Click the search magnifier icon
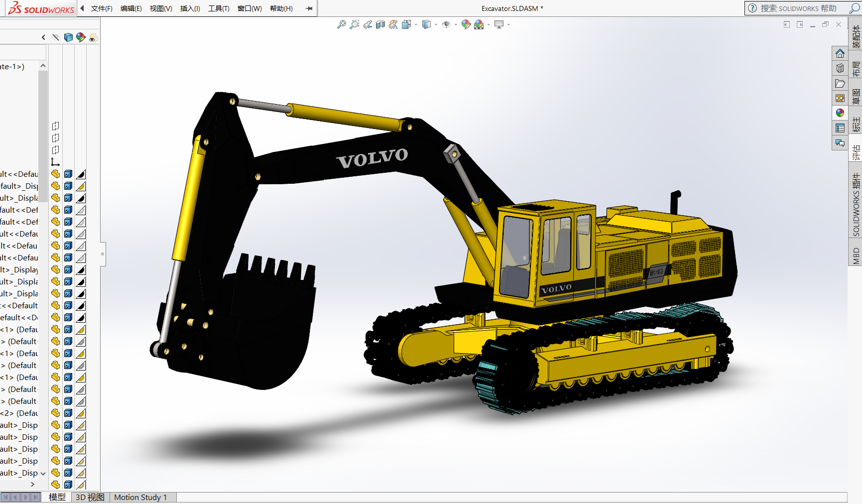Image resolution: width=862 pixels, height=504 pixels. point(855,8)
